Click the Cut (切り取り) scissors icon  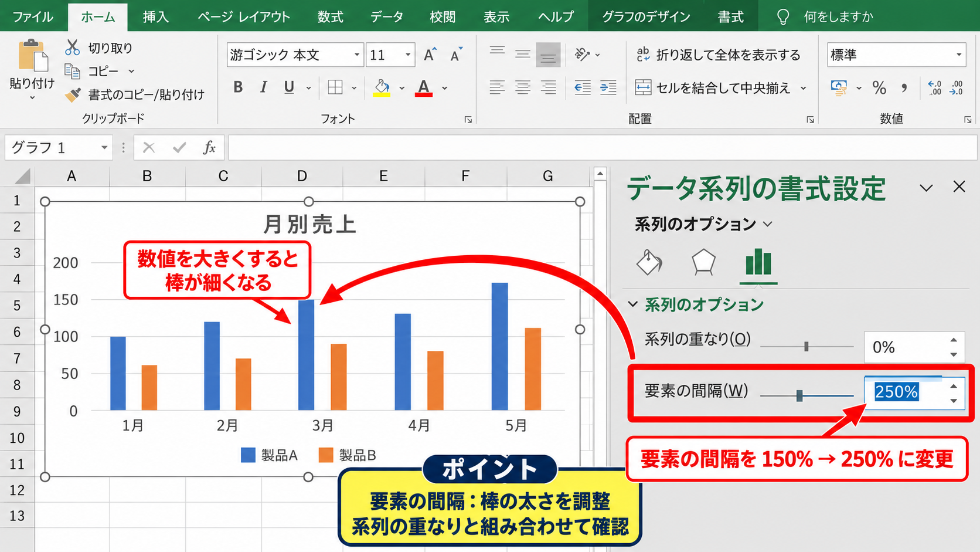coord(72,47)
